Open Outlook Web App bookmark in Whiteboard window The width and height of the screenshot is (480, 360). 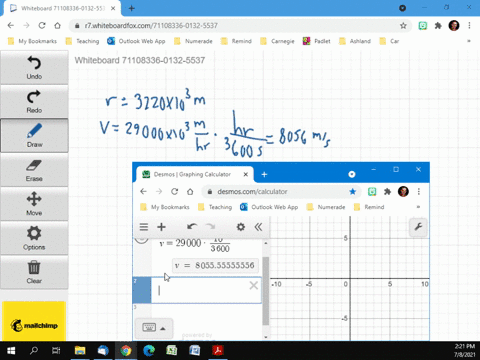pos(136,41)
